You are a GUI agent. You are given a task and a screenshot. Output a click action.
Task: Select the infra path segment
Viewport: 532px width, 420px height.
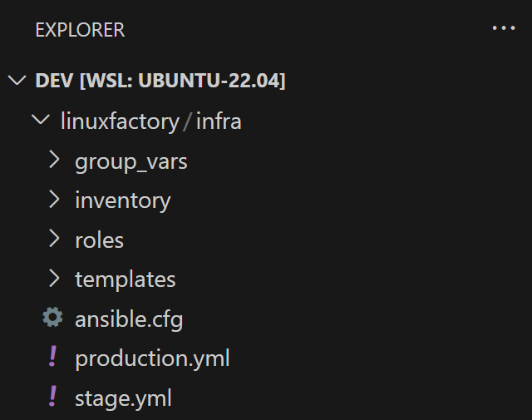coord(219,121)
